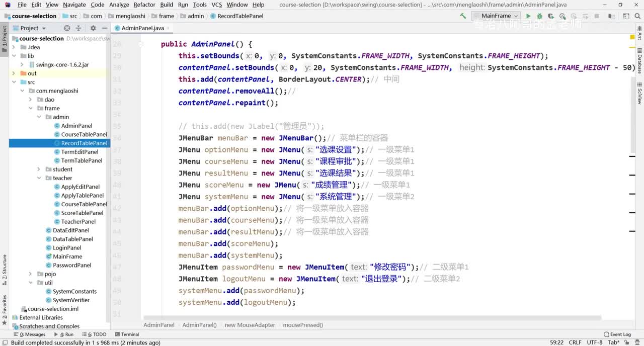Expand swingx-core-1.6.2.jar node
Viewport: 644px width, 346px height.
[x=22, y=65]
